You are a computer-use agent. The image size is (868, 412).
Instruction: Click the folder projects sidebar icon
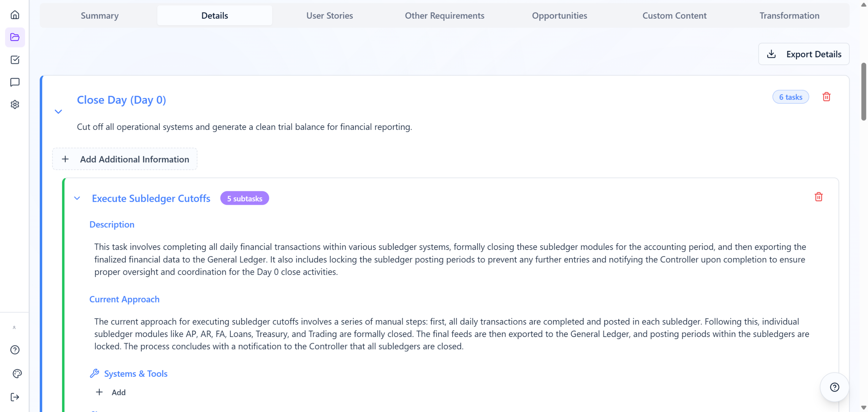point(15,37)
